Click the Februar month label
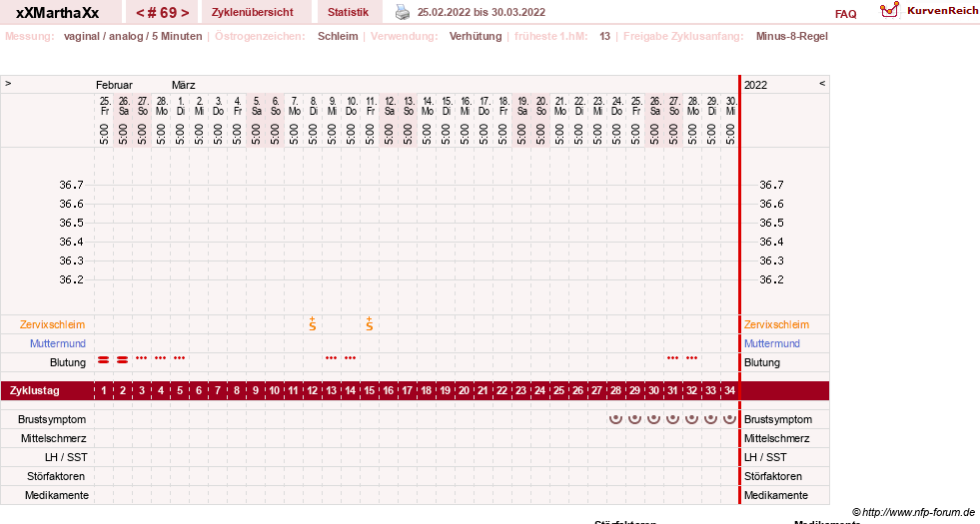This screenshot has width=980, height=524. coord(114,85)
